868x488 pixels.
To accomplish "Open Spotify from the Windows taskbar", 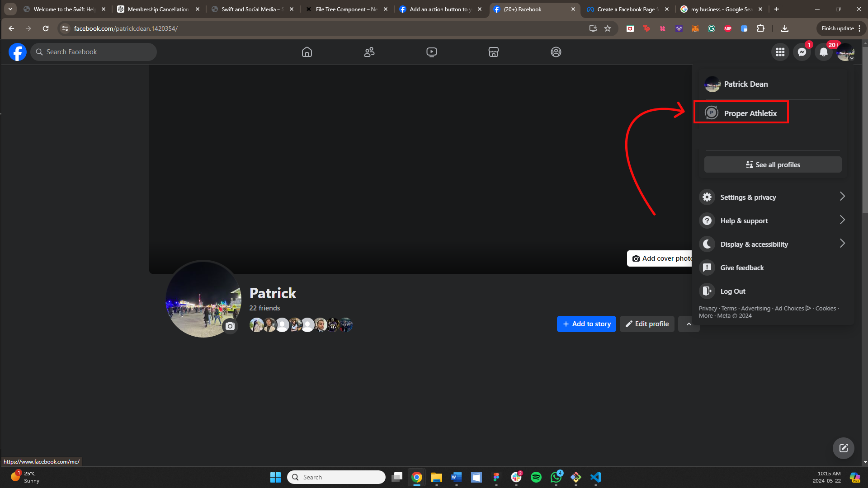I will (x=536, y=477).
